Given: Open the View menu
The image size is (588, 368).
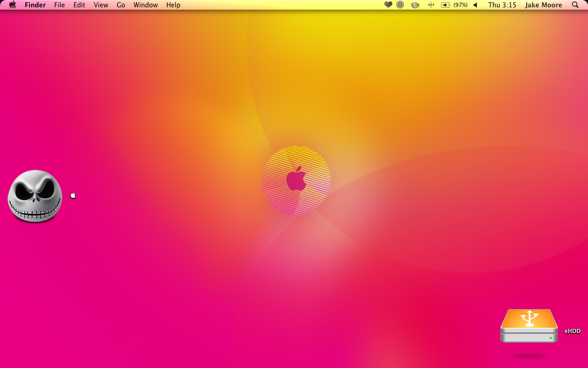Looking at the screenshot, I should 101,5.
